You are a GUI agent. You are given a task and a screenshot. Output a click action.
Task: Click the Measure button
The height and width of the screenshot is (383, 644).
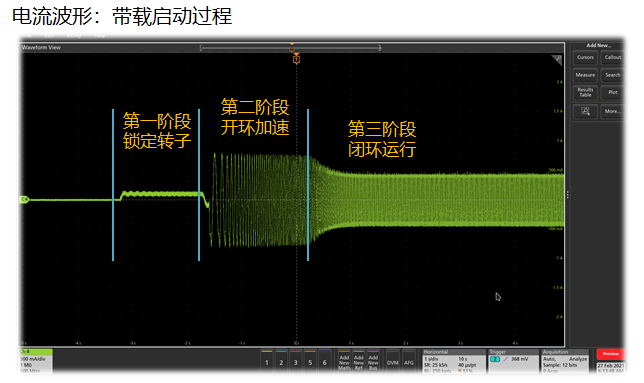tap(585, 75)
